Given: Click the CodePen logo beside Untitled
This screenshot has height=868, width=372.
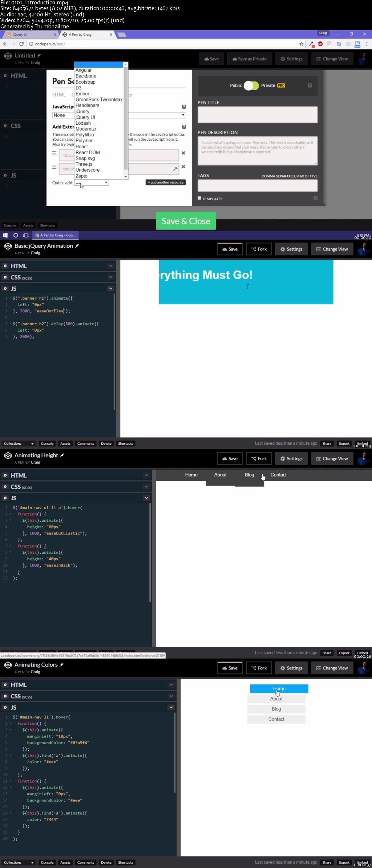Looking at the screenshot, I should [8, 56].
